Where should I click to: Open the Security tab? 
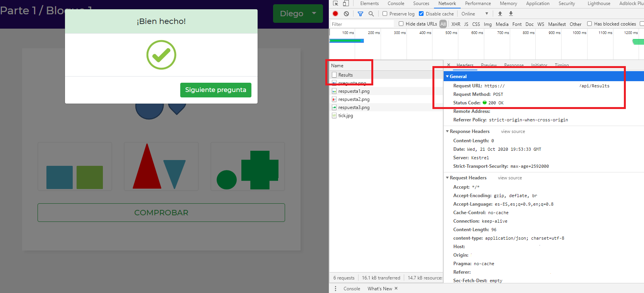coord(567,3)
